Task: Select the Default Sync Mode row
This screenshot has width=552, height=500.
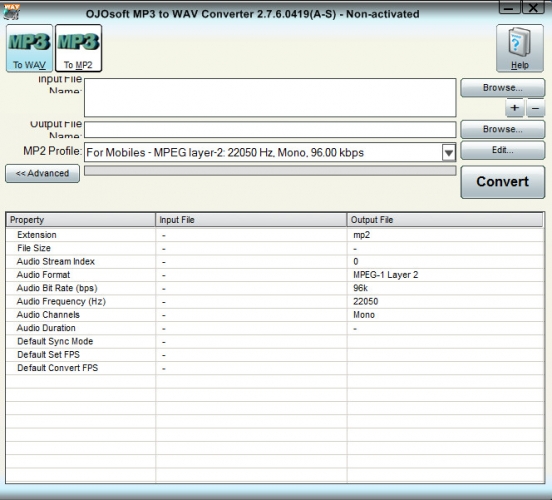Action: [x=275, y=342]
